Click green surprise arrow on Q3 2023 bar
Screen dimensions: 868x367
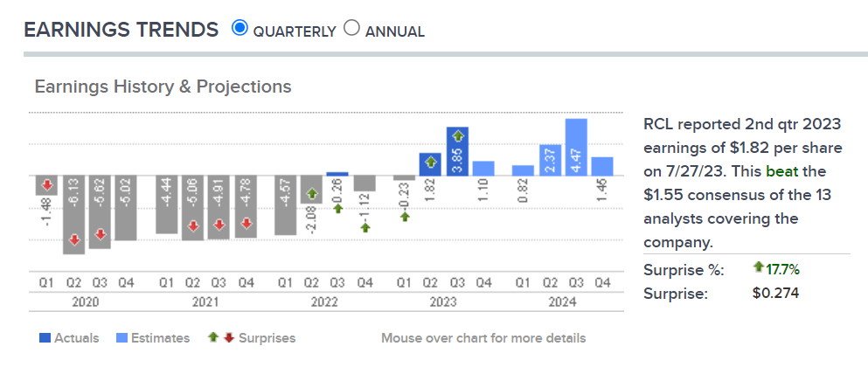click(x=459, y=138)
